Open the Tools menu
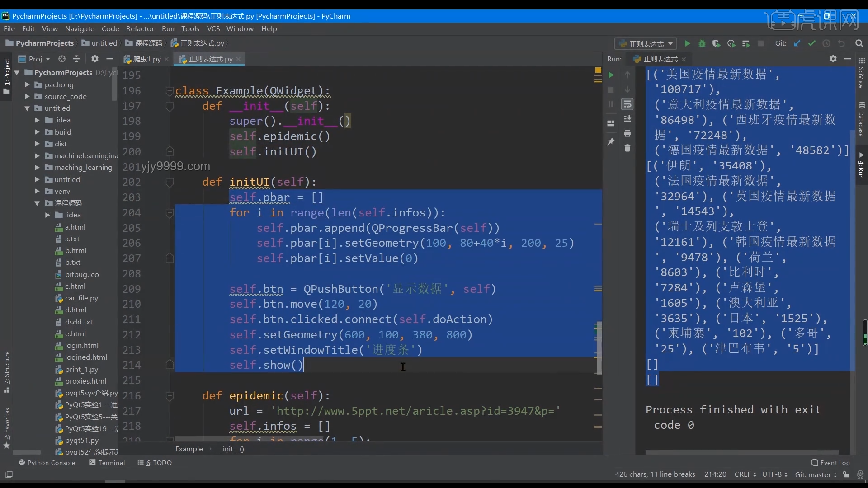Image resolution: width=868 pixels, height=488 pixels. (190, 28)
